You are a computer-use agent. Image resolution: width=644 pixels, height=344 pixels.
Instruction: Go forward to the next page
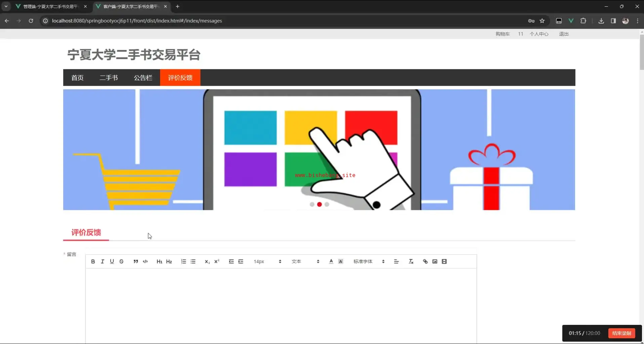point(19,21)
